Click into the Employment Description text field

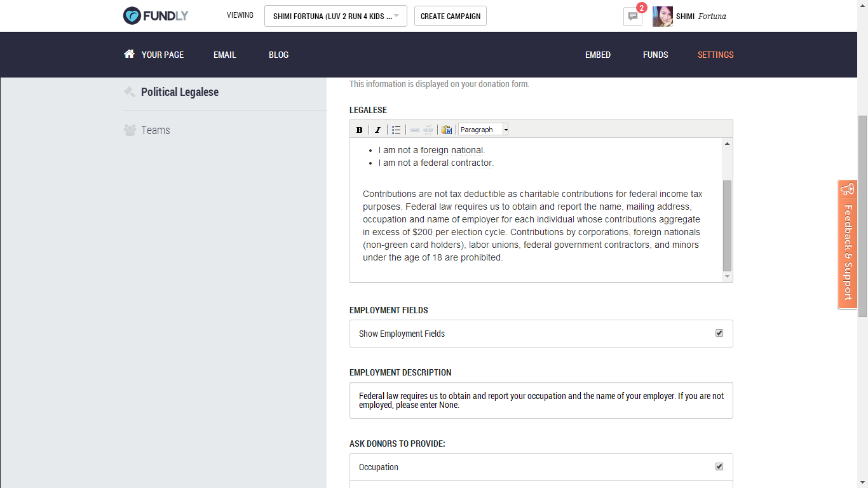click(541, 400)
